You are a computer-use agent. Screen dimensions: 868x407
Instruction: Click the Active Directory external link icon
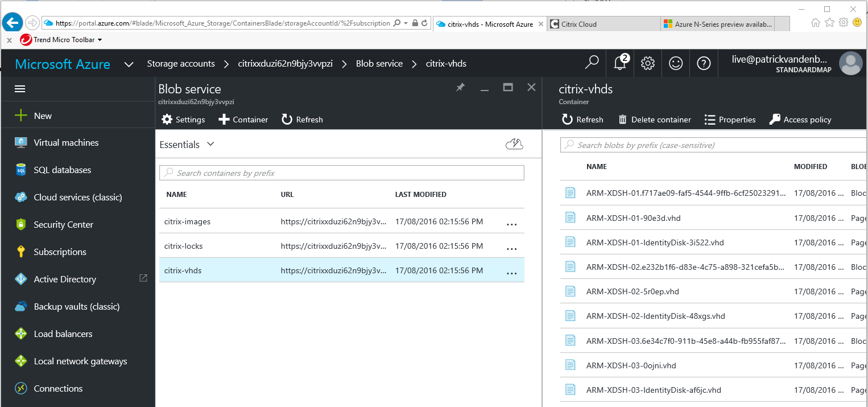coord(143,278)
